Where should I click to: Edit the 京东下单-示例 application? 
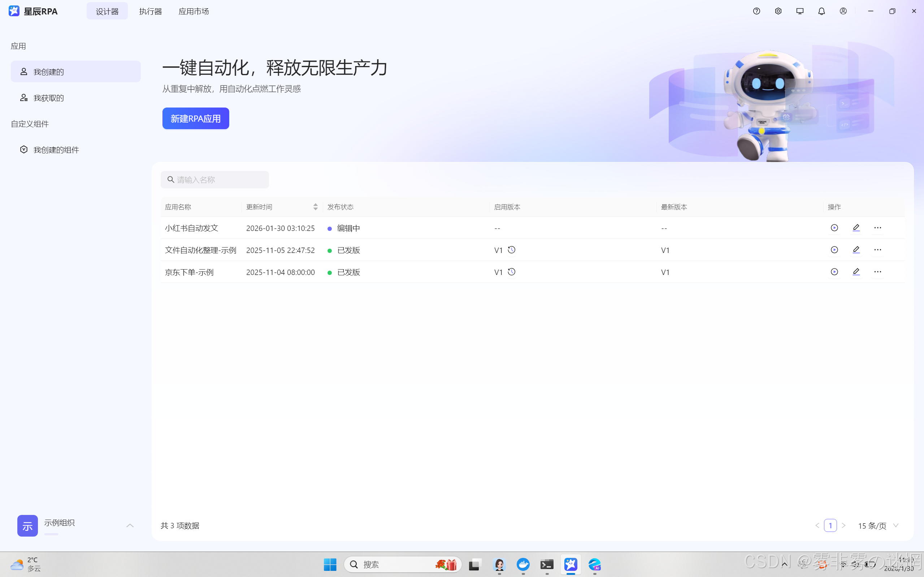pyautogui.click(x=856, y=272)
